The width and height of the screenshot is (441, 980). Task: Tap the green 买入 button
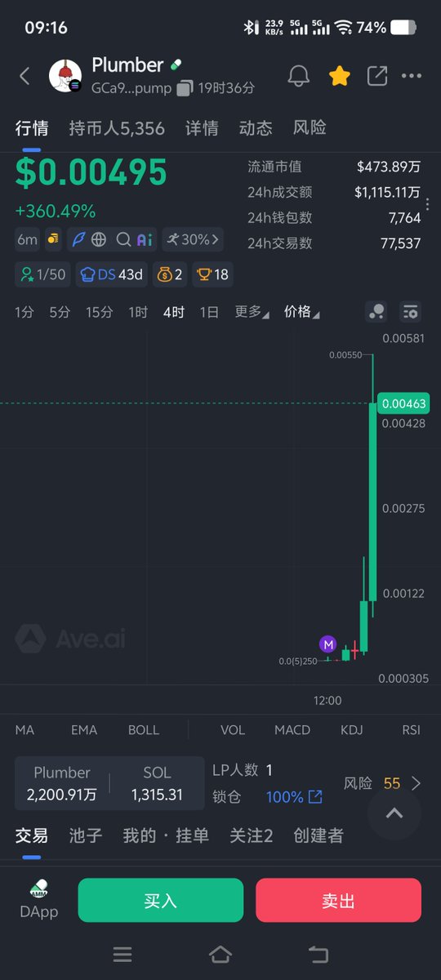point(161,901)
